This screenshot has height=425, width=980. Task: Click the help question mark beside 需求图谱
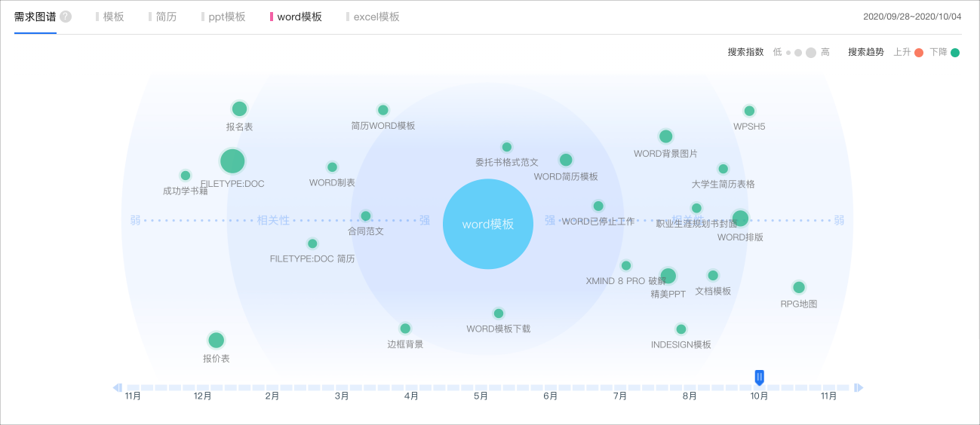[66, 17]
